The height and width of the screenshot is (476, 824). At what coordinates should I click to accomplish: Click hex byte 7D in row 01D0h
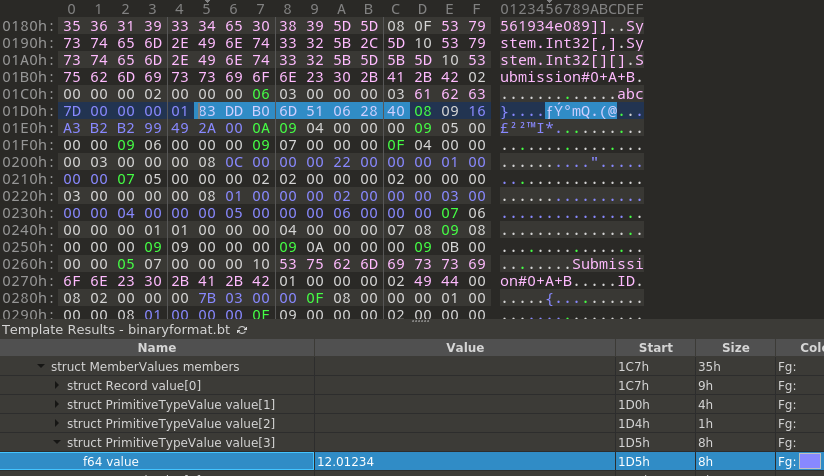coord(71,111)
